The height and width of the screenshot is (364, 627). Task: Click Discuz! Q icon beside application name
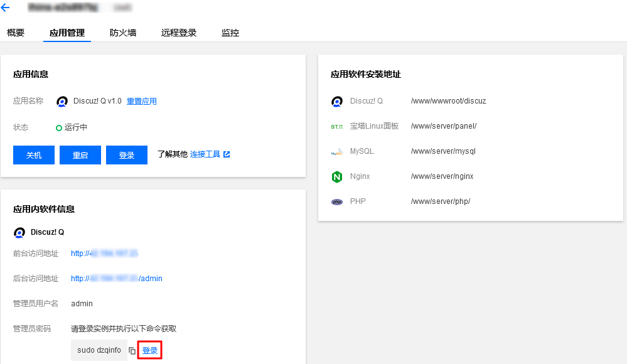coord(62,102)
